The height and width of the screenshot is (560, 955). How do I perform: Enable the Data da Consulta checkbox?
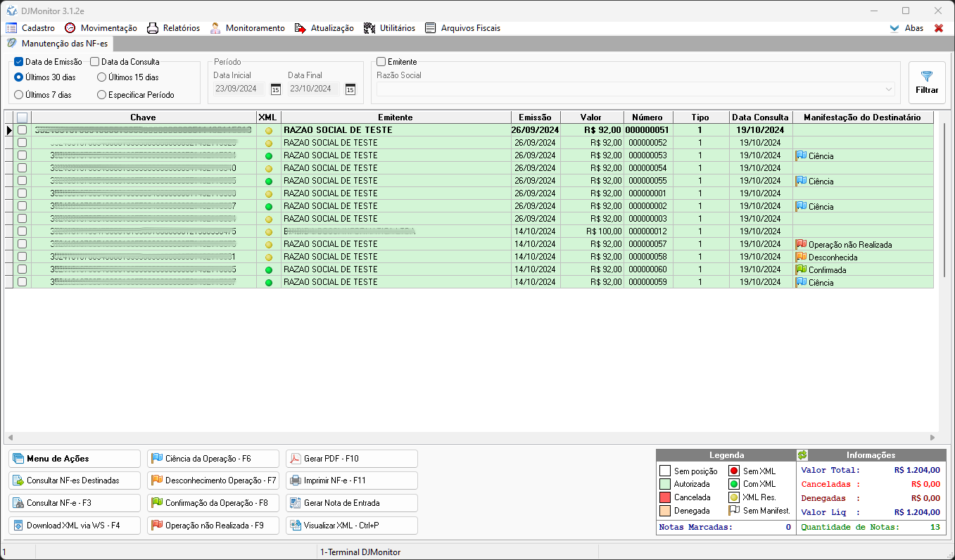tap(95, 62)
